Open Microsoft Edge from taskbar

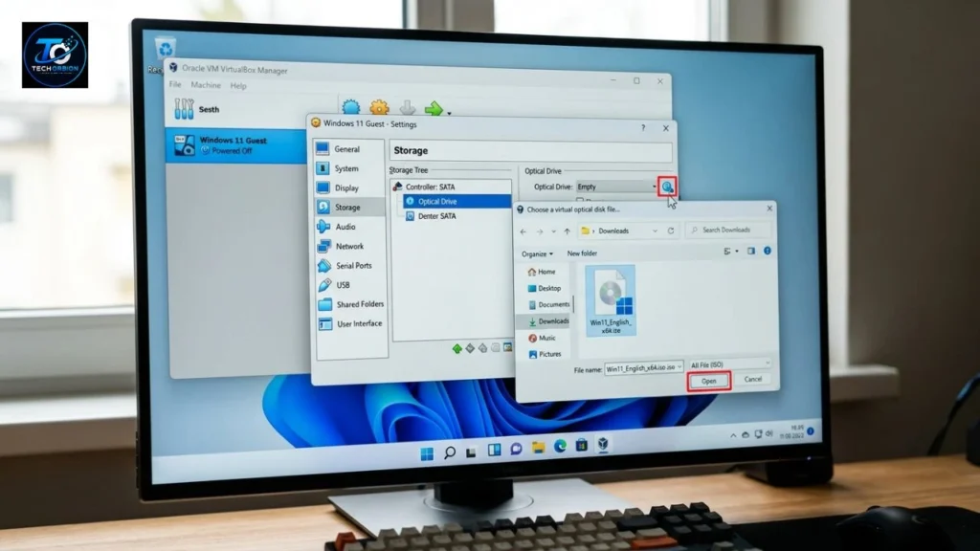[x=560, y=446]
